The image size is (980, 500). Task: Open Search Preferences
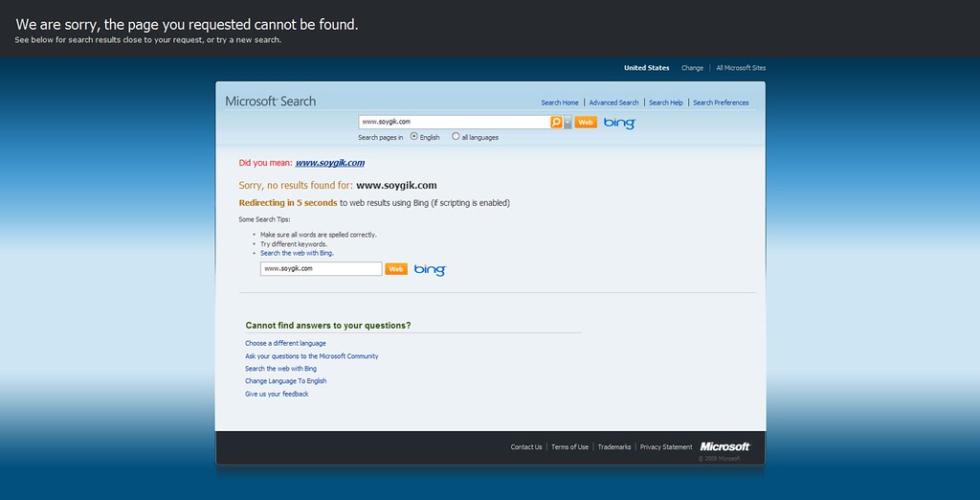pos(721,102)
